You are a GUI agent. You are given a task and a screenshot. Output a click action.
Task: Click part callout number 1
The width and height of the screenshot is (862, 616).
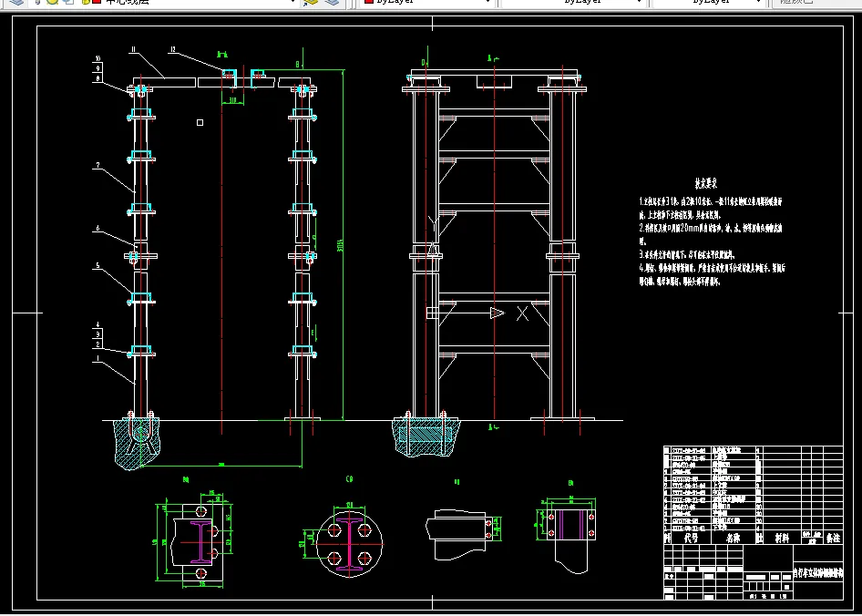click(x=97, y=358)
